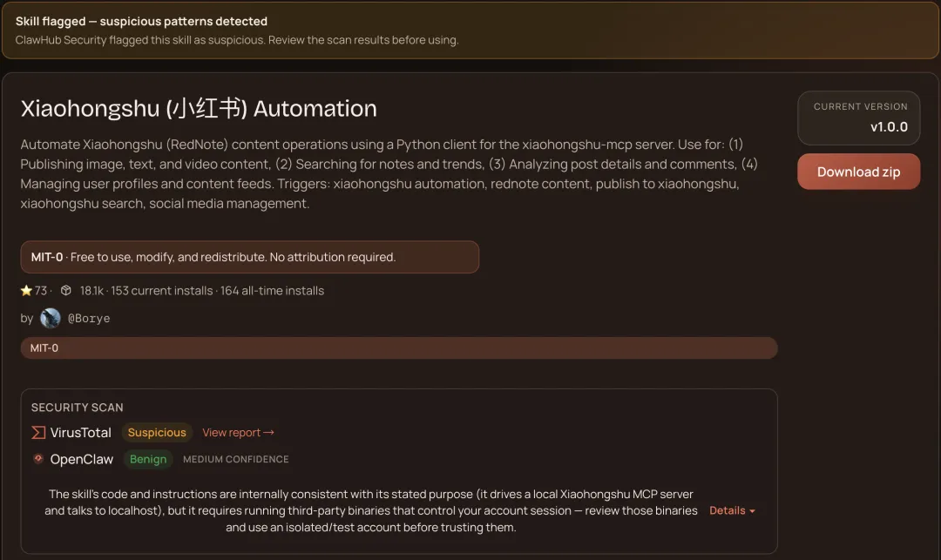This screenshot has width=941, height=560.
Task: Click the v1.0.0 version number
Action: point(889,126)
